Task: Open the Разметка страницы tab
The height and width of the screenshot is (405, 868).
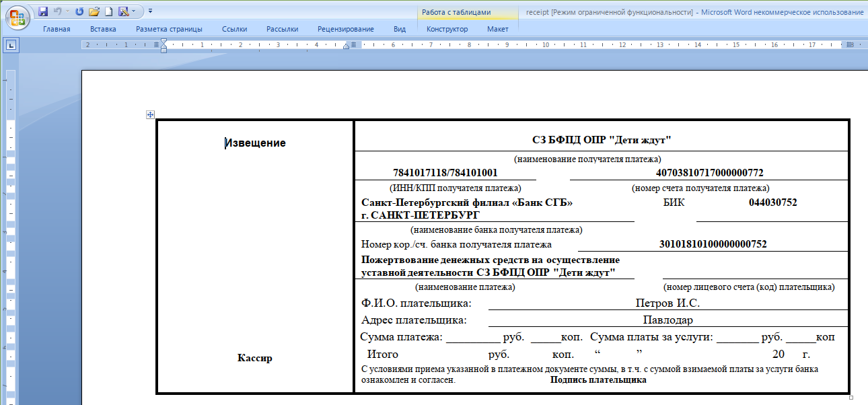Action: tap(169, 29)
